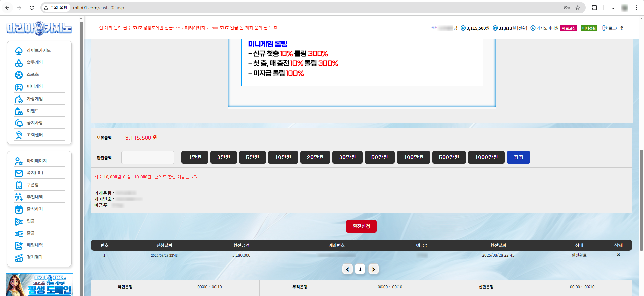
Task: Select the 50만원 amount button
Action: tap(380, 157)
